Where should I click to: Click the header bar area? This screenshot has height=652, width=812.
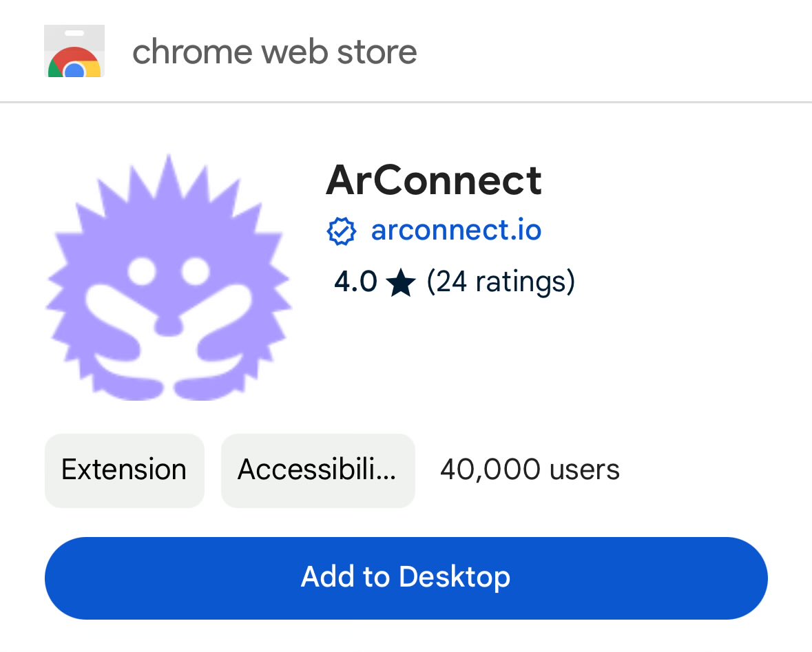tap(406, 50)
